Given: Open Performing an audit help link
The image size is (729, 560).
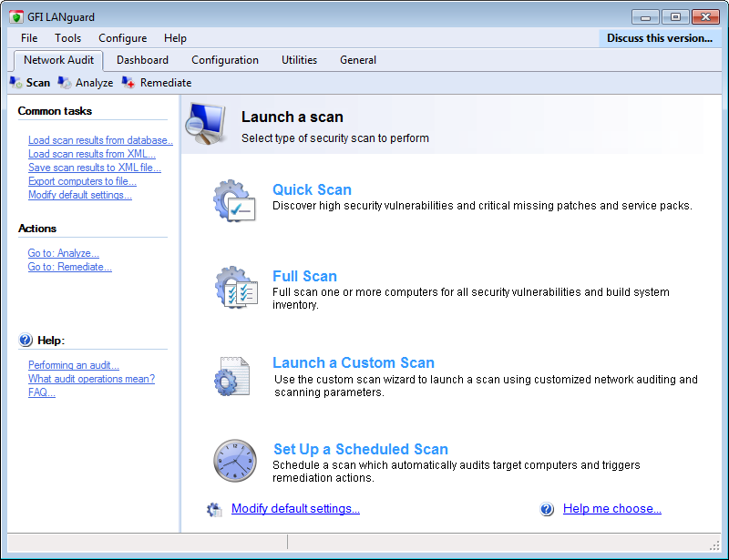Looking at the screenshot, I should point(74,365).
